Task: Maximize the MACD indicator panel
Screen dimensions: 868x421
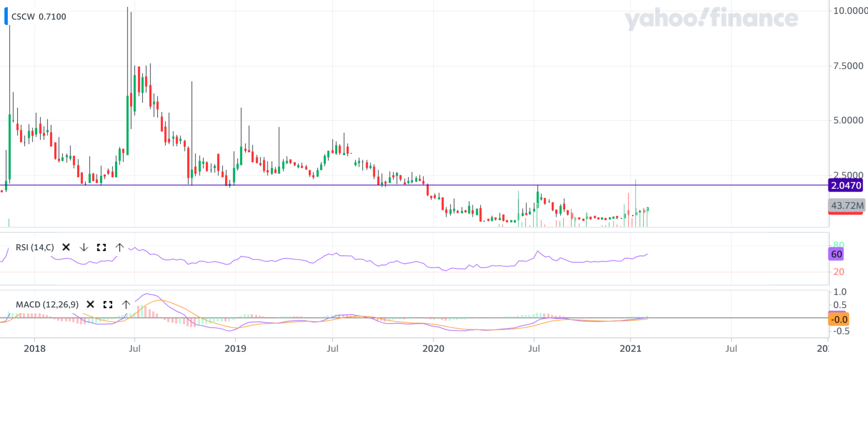Action: click(x=108, y=305)
